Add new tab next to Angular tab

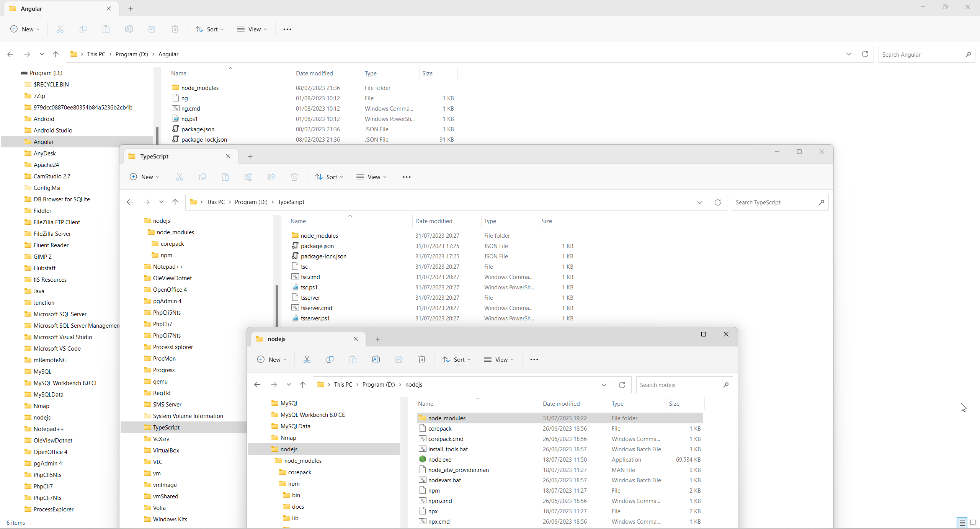tap(131, 8)
